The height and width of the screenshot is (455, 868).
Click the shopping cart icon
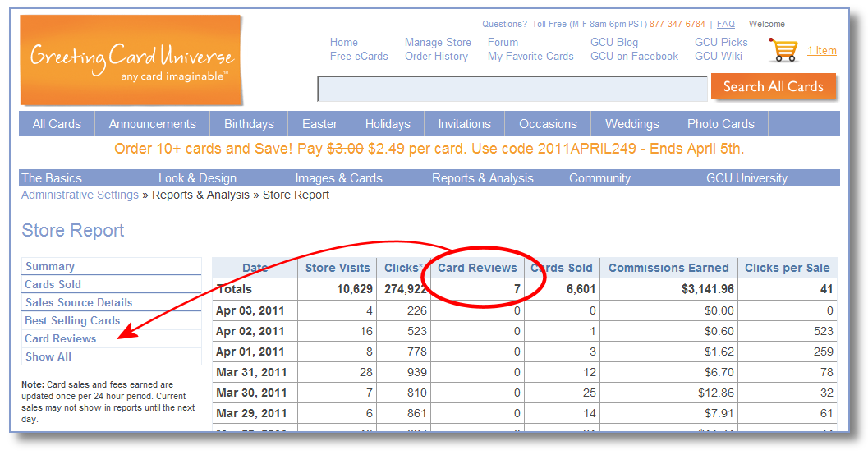[x=784, y=50]
